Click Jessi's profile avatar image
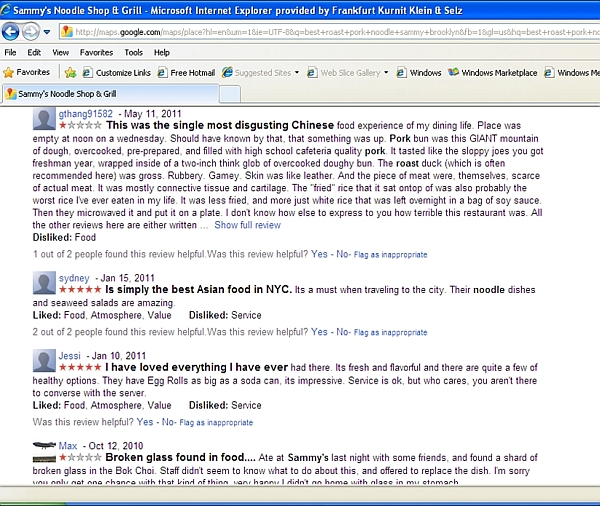The height and width of the screenshot is (506, 600). [x=44, y=362]
